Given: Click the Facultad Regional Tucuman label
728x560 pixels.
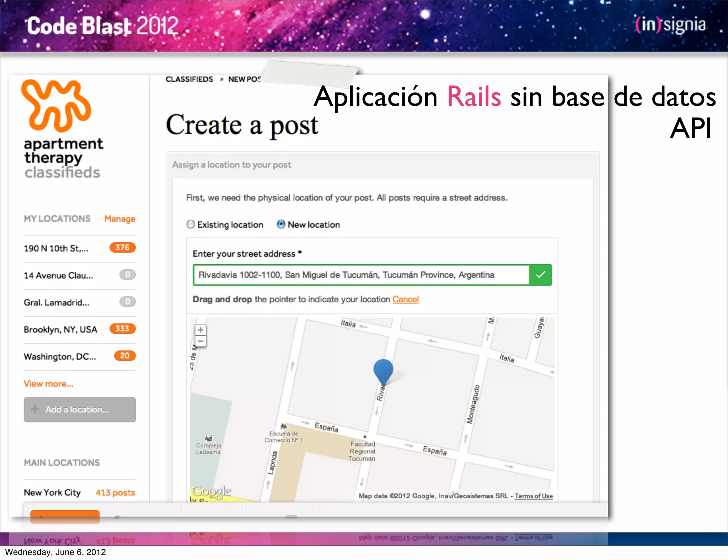Looking at the screenshot, I should point(362,451).
